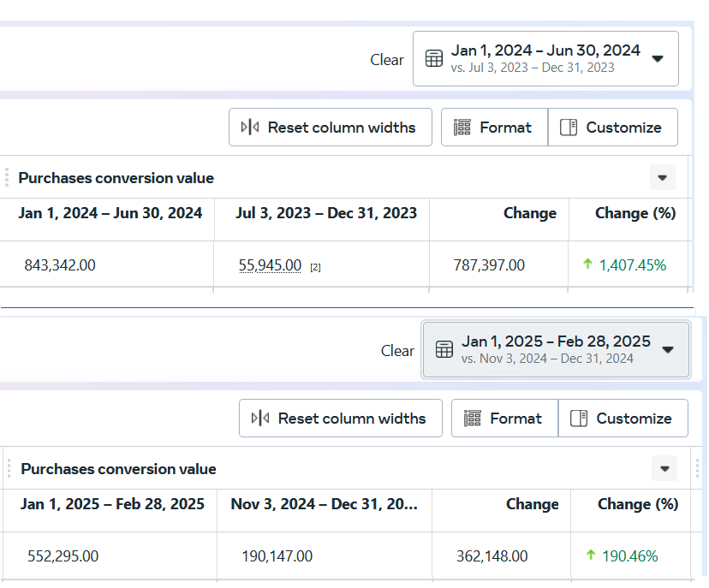This screenshot has width=709, height=588.
Task: Open Purchases conversion value dropdown above 190.46%
Action: click(664, 468)
